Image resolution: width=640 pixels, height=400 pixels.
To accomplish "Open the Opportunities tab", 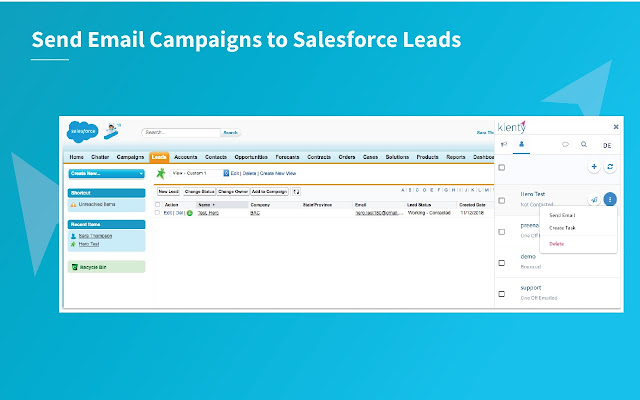I will pyautogui.click(x=251, y=157).
